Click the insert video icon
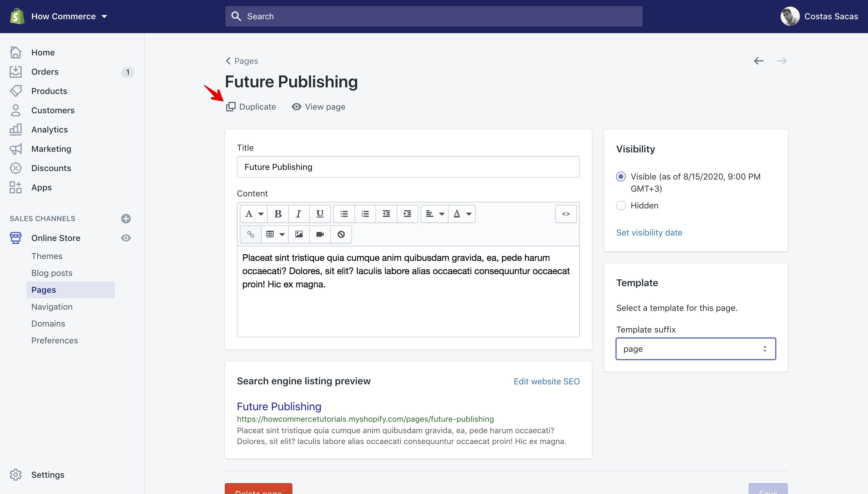Viewport: 868px width, 494px height. tap(320, 234)
